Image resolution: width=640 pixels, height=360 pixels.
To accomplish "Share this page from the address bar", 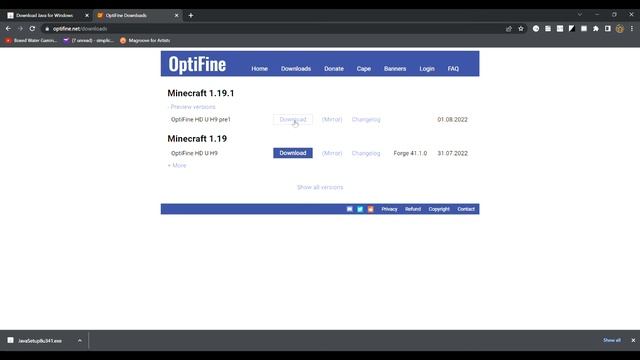I will (509, 29).
